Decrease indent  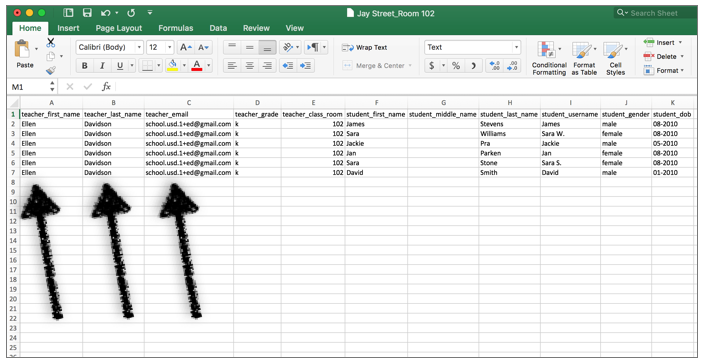(288, 66)
